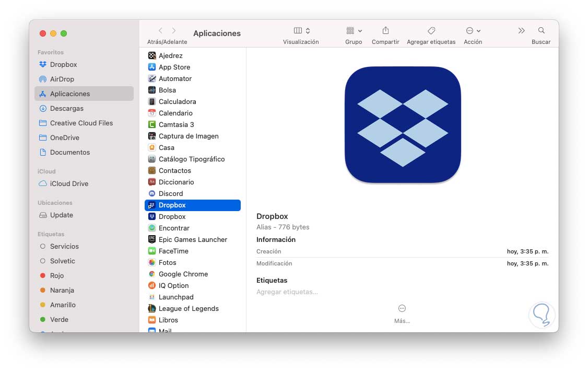Open the Descargas sidebar folder
This screenshot has height=371, width=588.
click(x=61, y=108)
